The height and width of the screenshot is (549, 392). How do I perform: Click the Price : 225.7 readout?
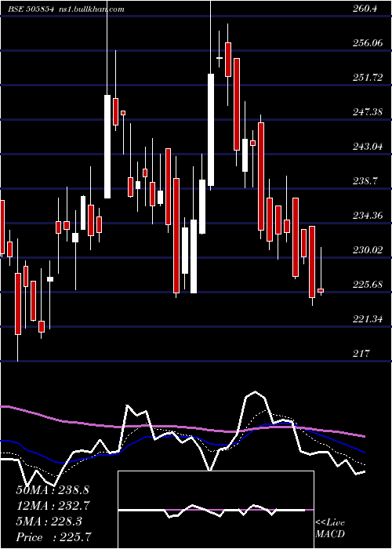54,537
